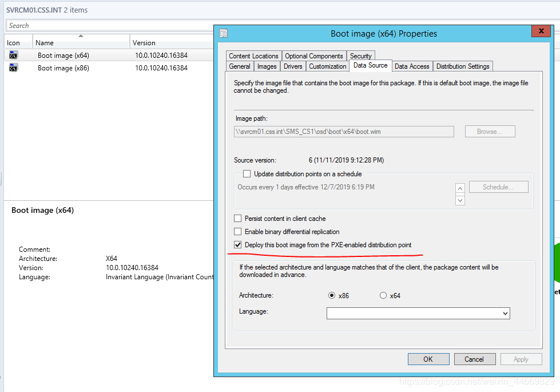560x392 pixels.
Task: Enable updating distribution points on a schedule
Action: tap(247, 173)
